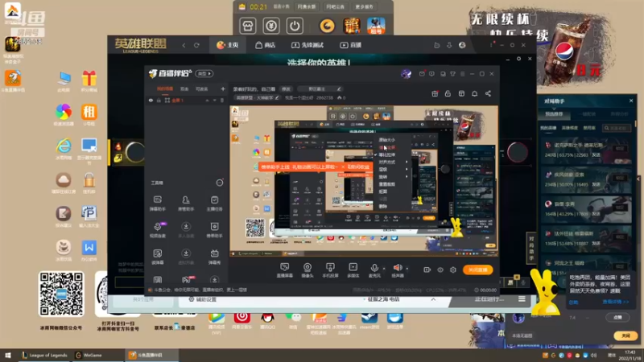The height and width of the screenshot is (362, 644).
Task: Open the gift box icon in toolbar
Action: [435, 93]
